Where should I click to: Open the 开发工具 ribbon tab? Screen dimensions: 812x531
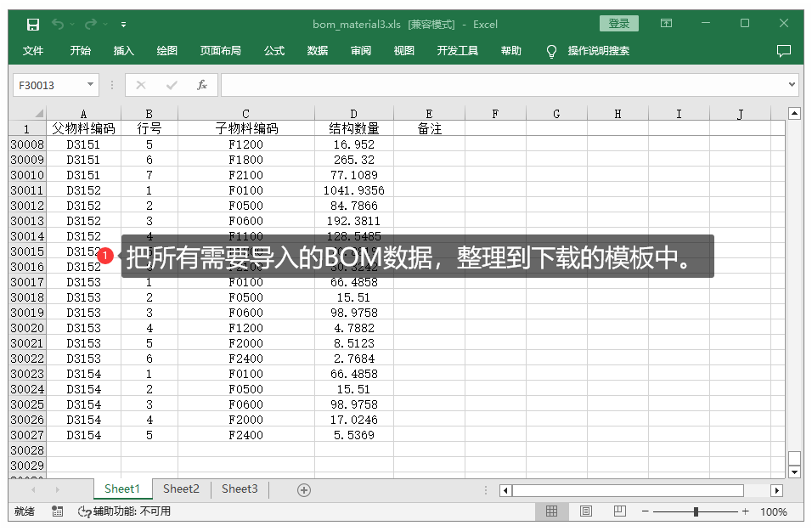[x=458, y=51]
